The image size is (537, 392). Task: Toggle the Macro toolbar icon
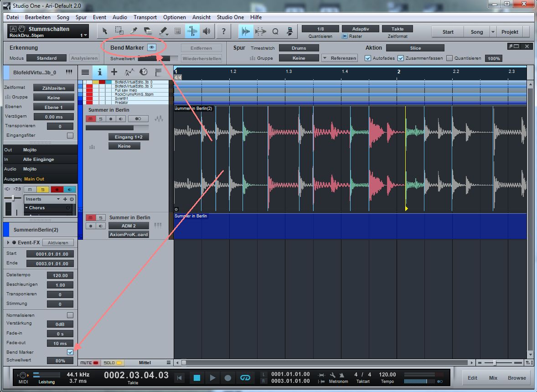coord(290,31)
